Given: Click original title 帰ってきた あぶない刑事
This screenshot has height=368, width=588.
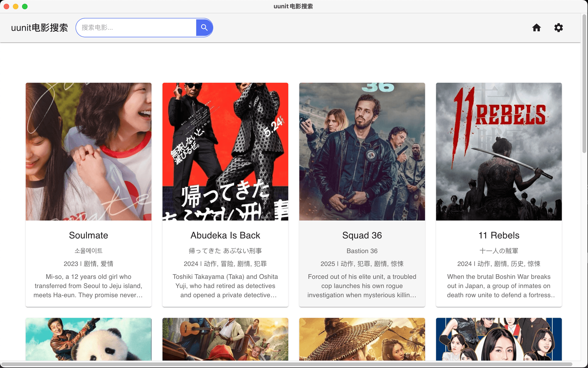Looking at the screenshot, I should 225,251.
